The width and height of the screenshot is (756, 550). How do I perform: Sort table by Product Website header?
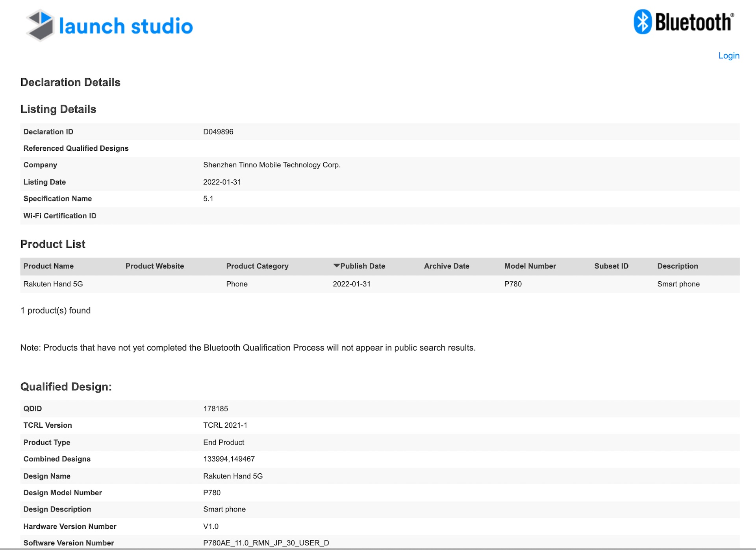coord(155,266)
